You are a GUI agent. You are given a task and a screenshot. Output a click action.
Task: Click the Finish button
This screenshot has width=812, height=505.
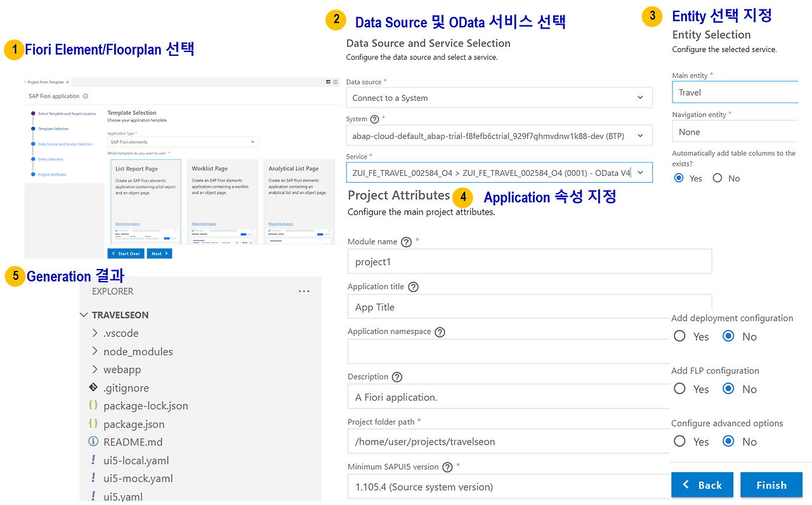[771, 485]
